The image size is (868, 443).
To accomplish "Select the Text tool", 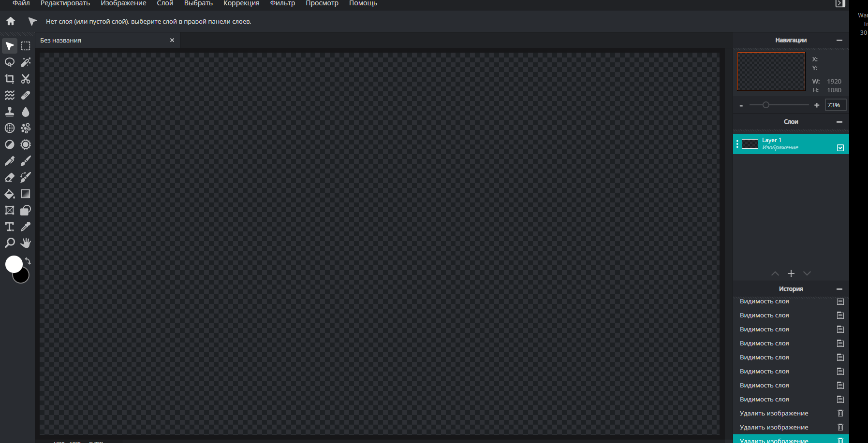I will pyautogui.click(x=10, y=227).
